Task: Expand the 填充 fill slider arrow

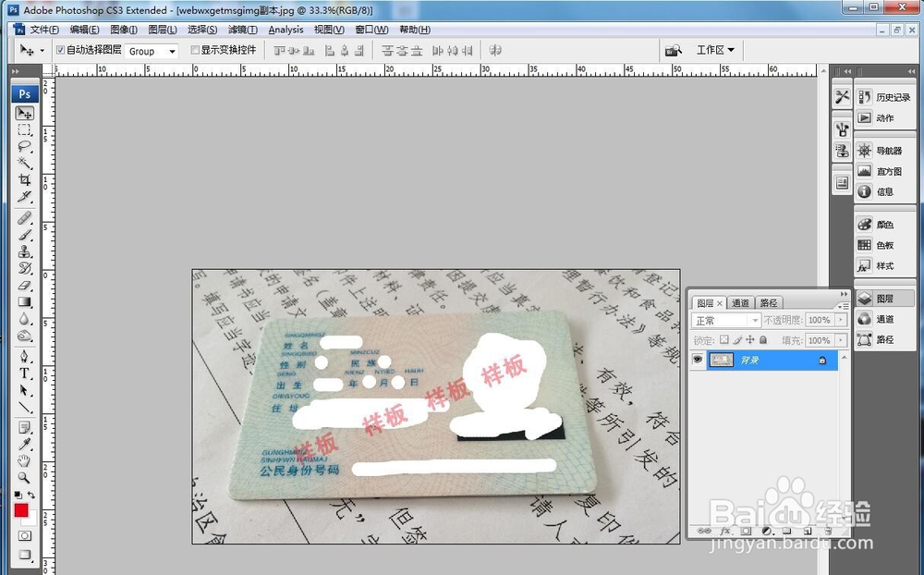Action: (842, 340)
